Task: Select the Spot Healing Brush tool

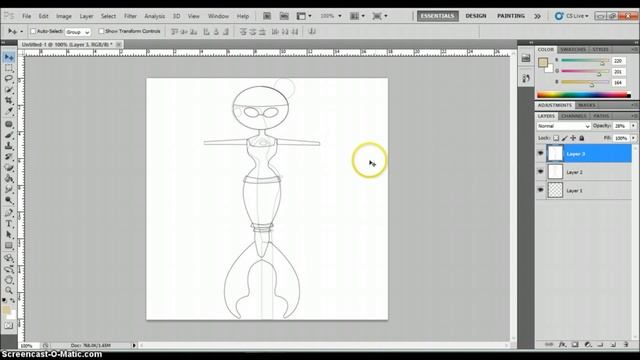Action: (x=9, y=124)
